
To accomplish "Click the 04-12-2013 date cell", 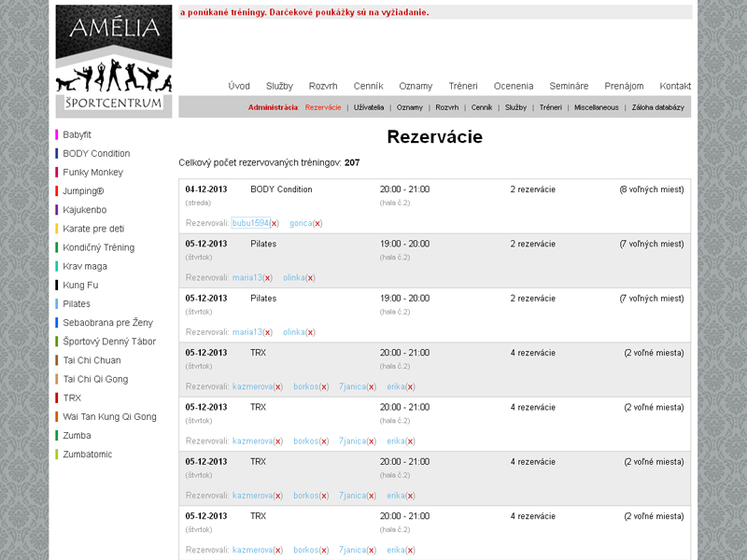I will (x=206, y=189).
